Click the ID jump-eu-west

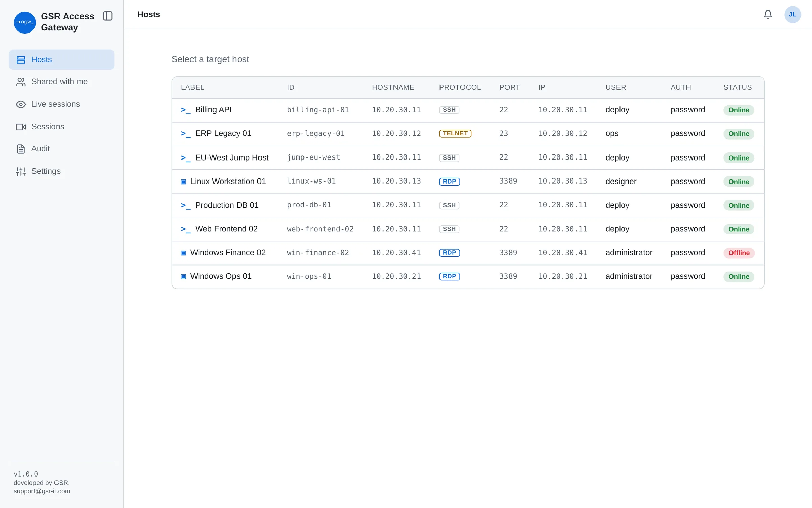pyautogui.click(x=313, y=157)
